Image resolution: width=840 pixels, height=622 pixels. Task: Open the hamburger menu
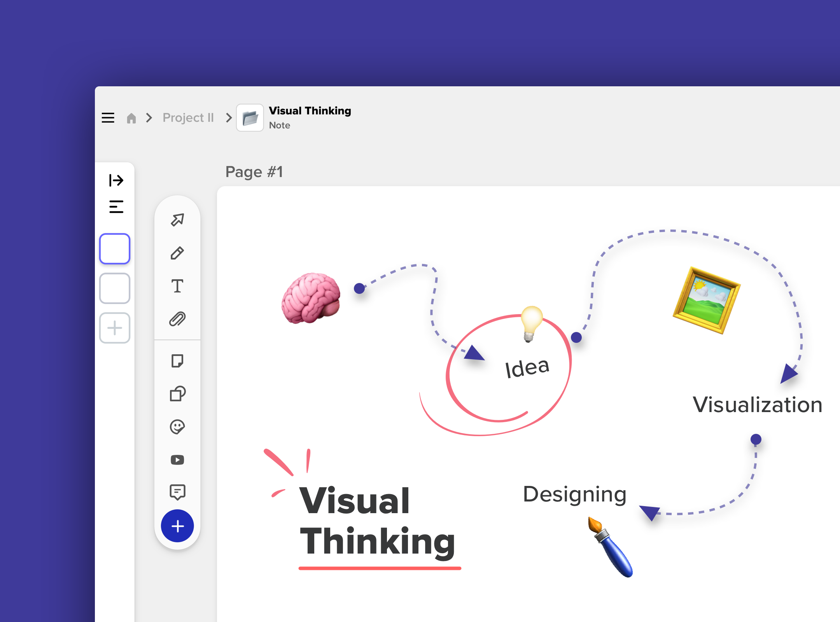tap(108, 117)
